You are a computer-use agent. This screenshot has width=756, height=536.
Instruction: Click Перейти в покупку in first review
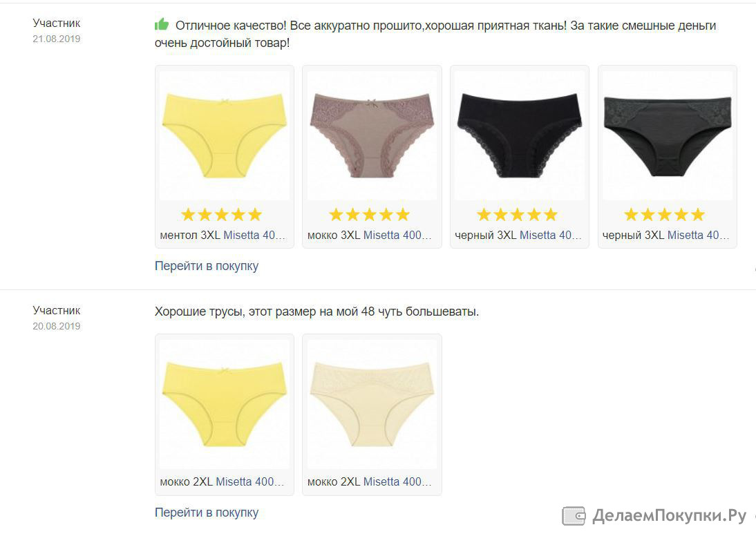pos(207,266)
